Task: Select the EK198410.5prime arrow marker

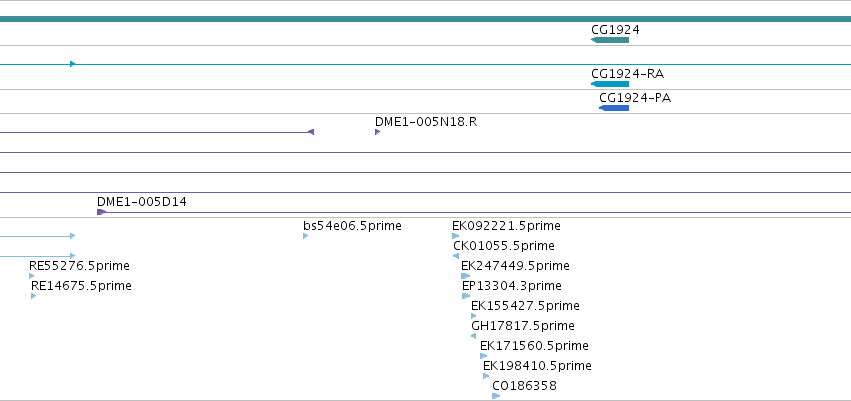Action: click(486, 376)
